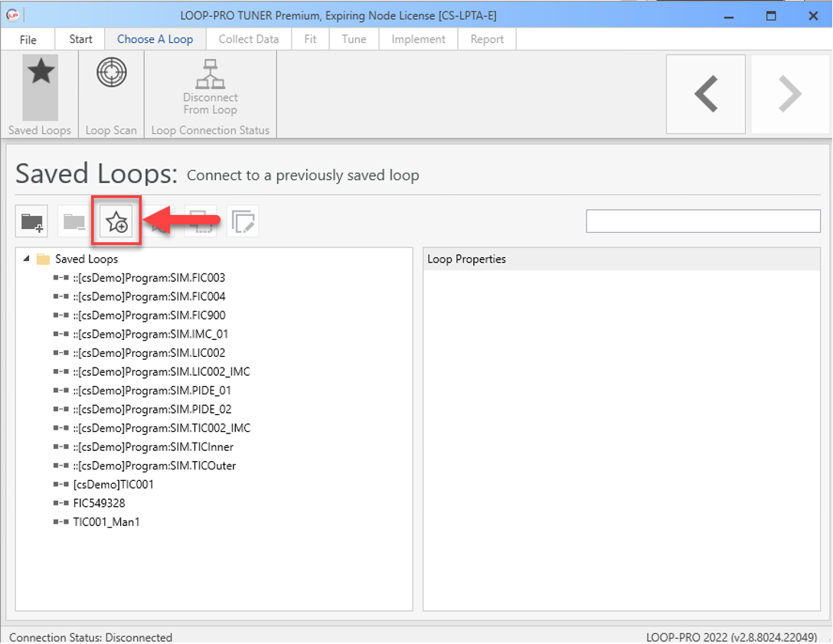Open the Tune tab
This screenshot has width=833, height=644.
coord(354,39)
